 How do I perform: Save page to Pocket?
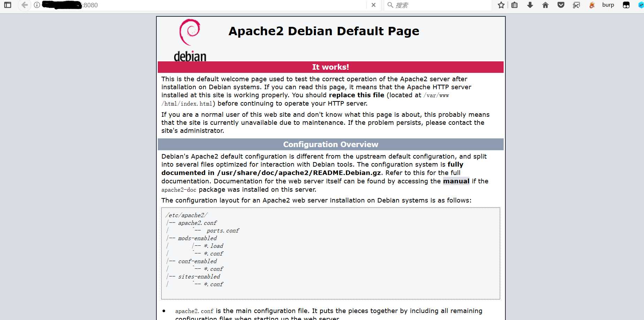click(x=561, y=5)
